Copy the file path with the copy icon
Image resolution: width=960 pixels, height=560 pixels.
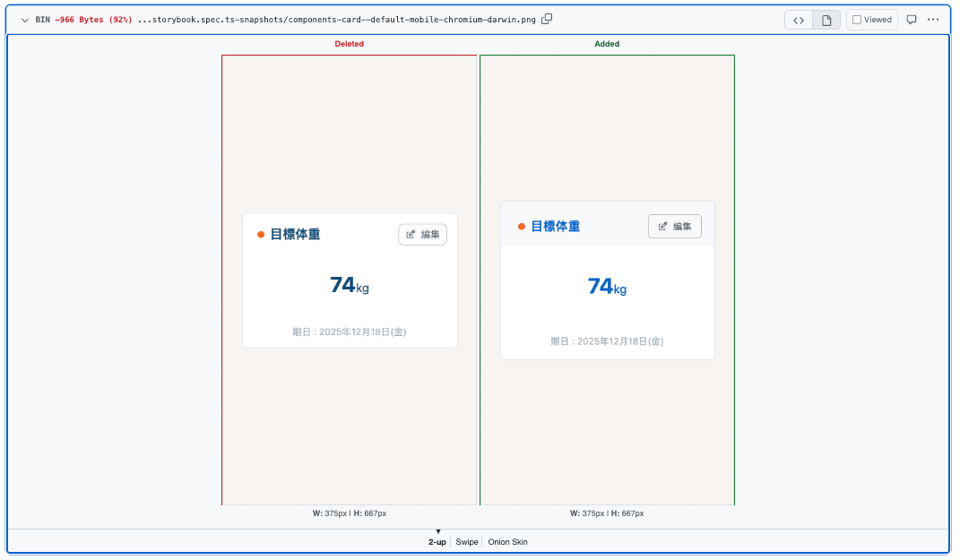[x=547, y=19]
